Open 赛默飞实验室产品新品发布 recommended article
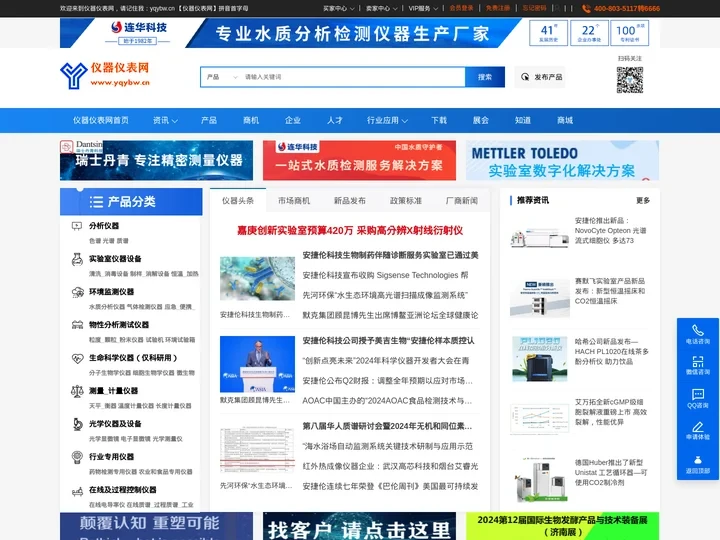This screenshot has height=540, width=720. 610,291
